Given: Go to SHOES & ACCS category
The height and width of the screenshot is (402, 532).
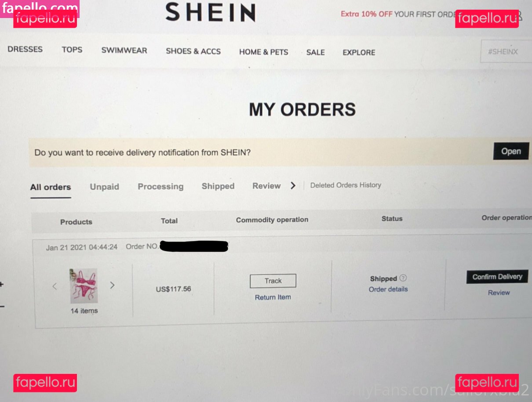Looking at the screenshot, I should (193, 51).
